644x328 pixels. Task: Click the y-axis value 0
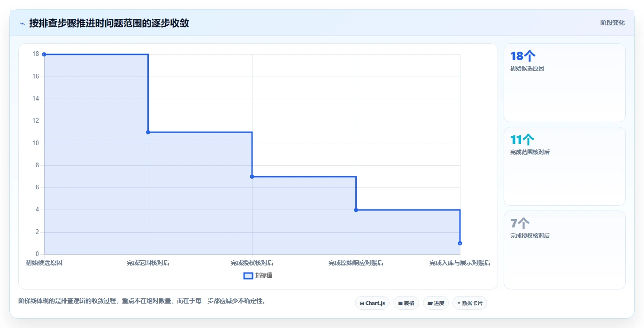click(x=38, y=254)
